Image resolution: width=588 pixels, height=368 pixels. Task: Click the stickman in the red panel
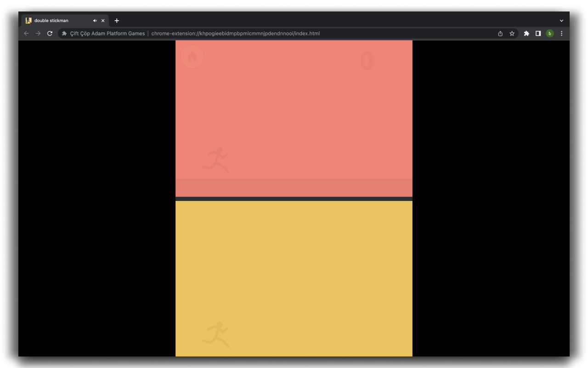216,160
